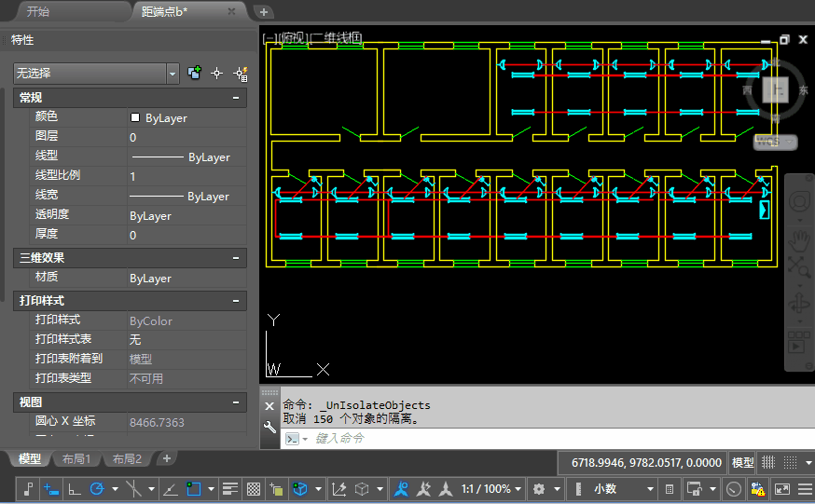Click the 颜色 ByLayer color swatch
Image resolution: width=815 pixels, height=504 pixels.
tap(135, 117)
